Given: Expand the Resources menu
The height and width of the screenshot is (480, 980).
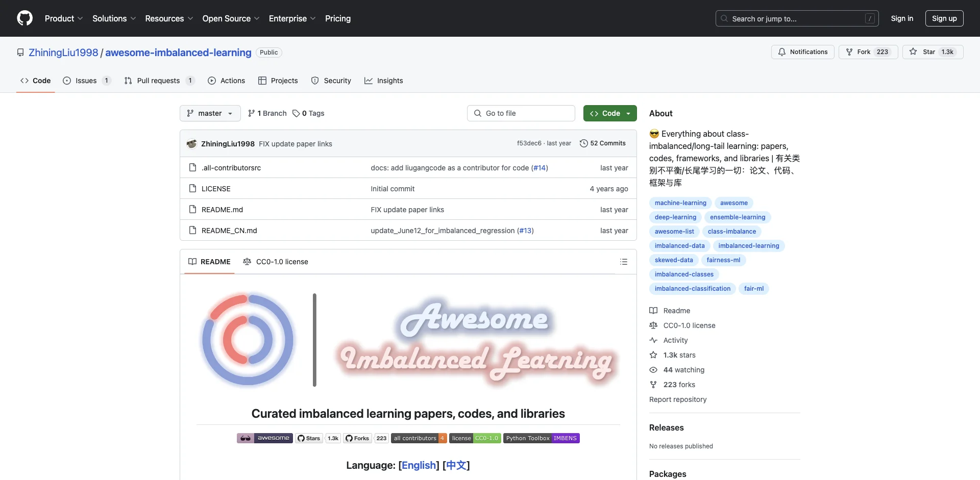Looking at the screenshot, I should tap(169, 18).
